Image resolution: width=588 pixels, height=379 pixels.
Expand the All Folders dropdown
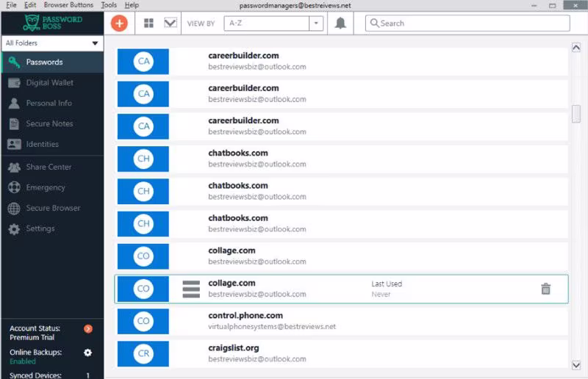(52, 43)
